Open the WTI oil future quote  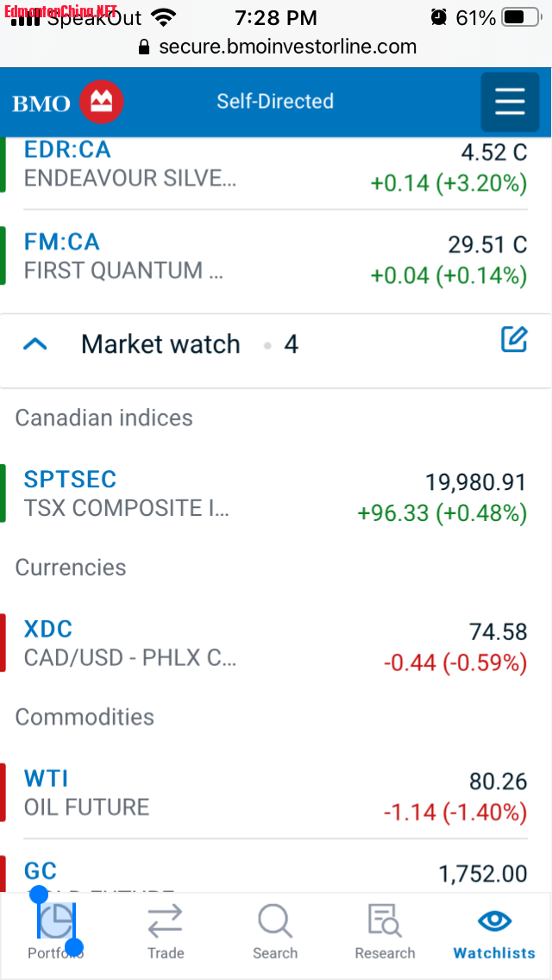(x=47, y=779)
